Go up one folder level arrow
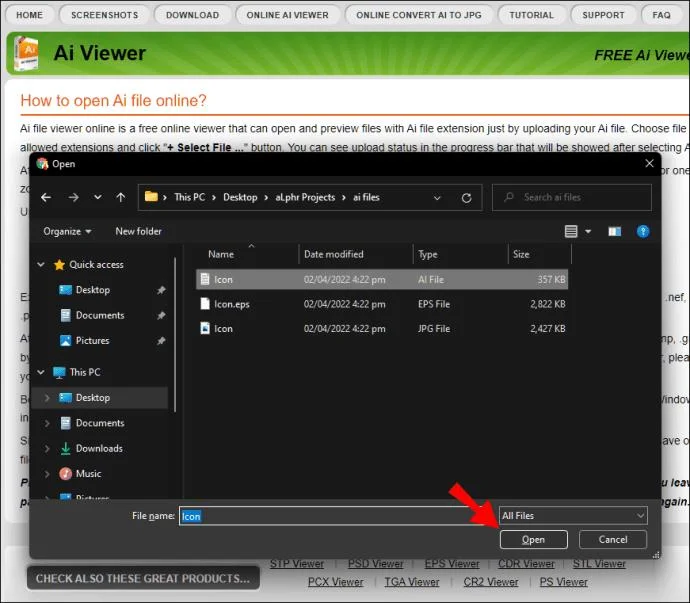The width and height of the screenshot is (690, 603). pos(121,198)
